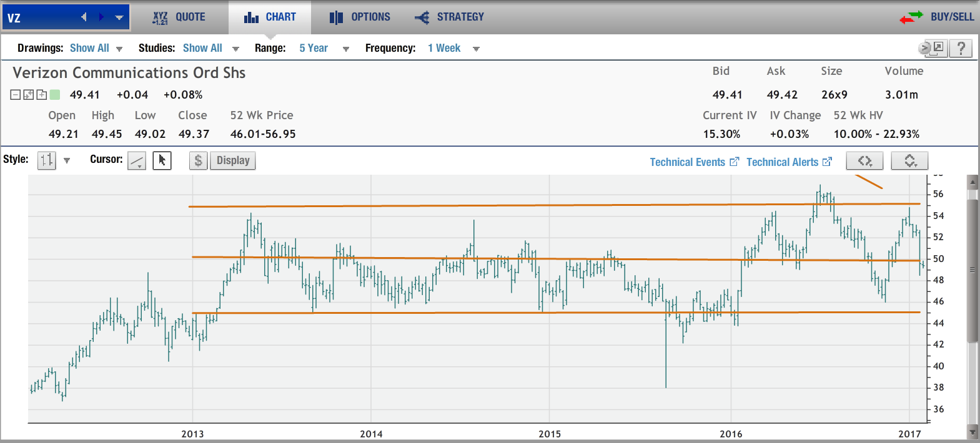Click the 2016 label on time axis

coord(731,434)
